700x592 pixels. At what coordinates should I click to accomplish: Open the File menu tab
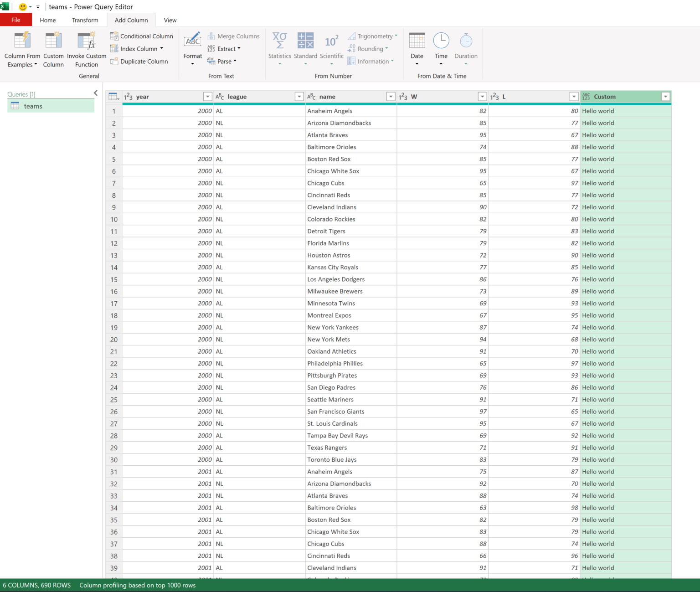point(16,20)
